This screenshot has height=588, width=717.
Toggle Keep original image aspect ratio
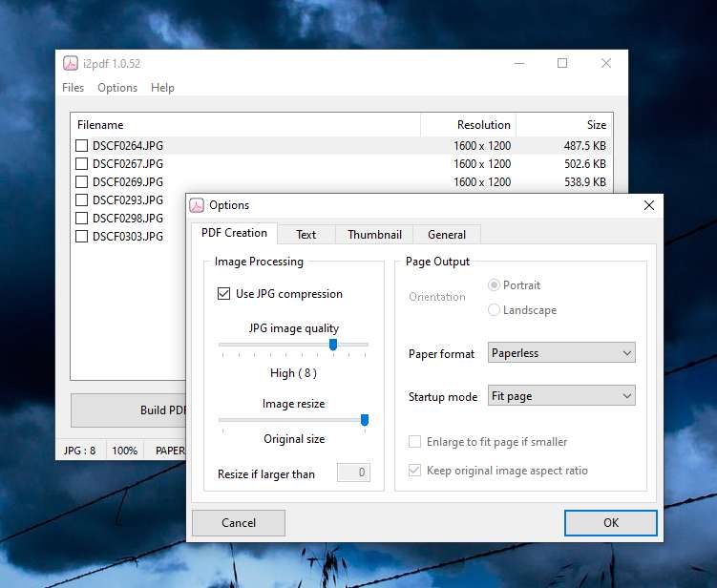(x=414, y=471)
